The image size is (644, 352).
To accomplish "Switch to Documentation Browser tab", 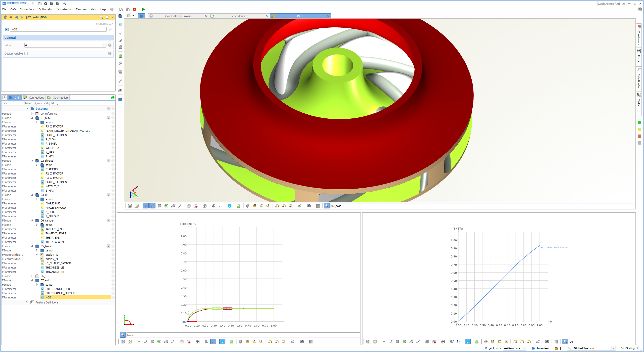I will (178, 16).
